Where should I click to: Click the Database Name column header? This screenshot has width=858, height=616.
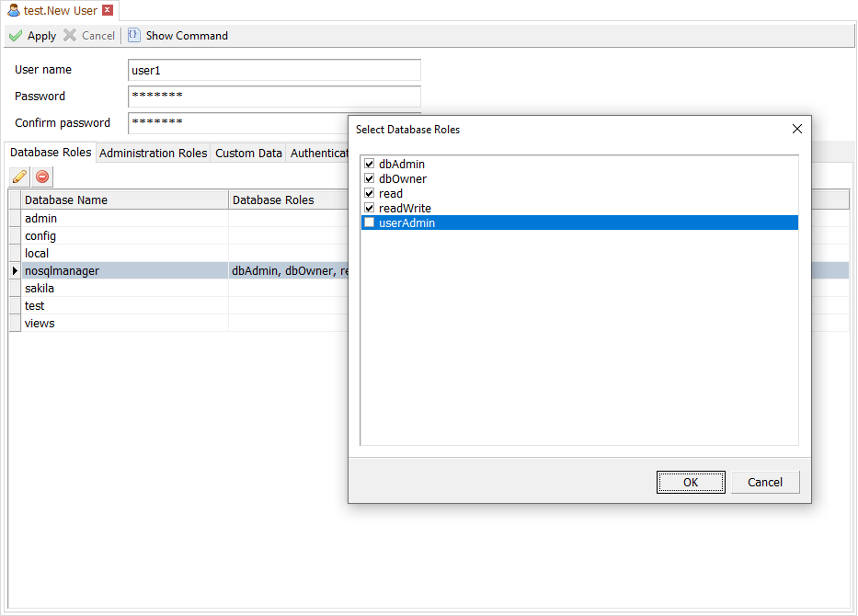[x=124, y=200]
